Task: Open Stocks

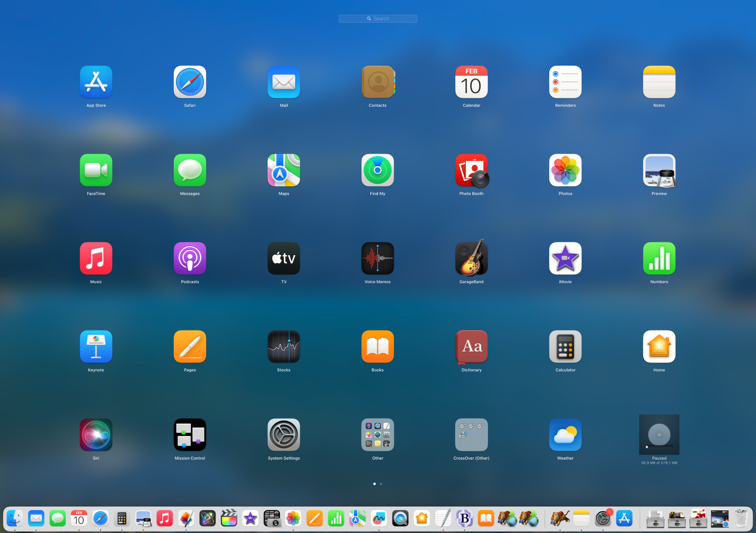Action: pos(284,347)
